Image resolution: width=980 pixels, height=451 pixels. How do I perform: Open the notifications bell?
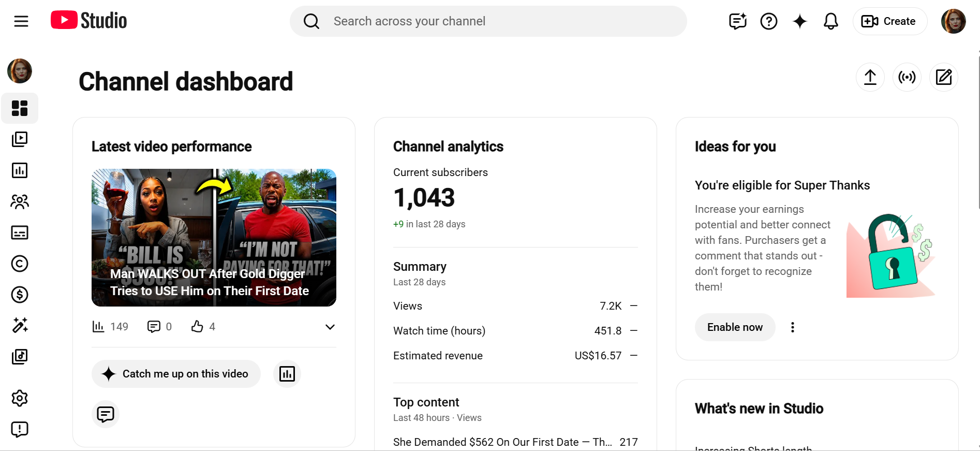[x=831, y=21]
